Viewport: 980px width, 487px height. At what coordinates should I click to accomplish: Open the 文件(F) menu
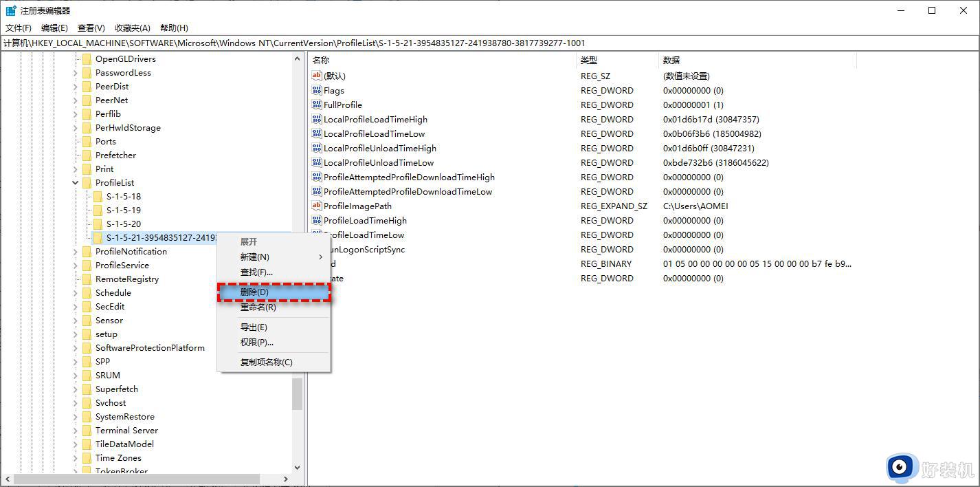click(19, 28)
